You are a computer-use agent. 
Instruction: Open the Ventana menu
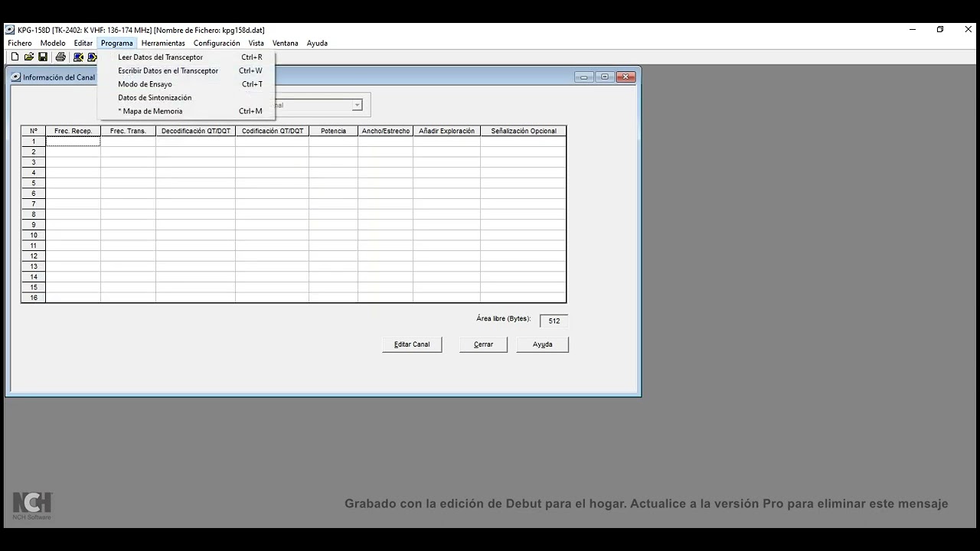click(285, 43)
